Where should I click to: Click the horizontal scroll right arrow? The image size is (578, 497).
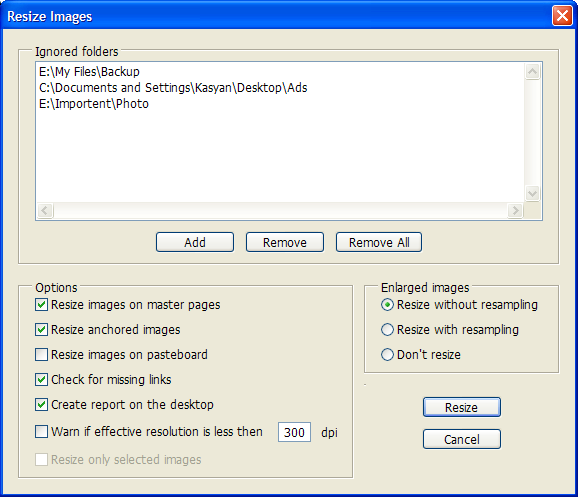click(515, 211)
